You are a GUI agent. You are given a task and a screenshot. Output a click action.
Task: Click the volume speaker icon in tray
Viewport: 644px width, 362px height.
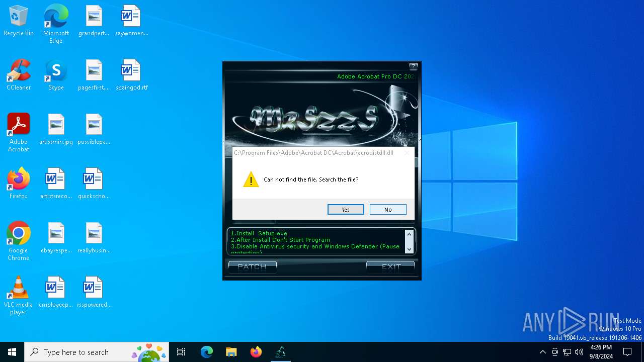[x=579, y=352]
